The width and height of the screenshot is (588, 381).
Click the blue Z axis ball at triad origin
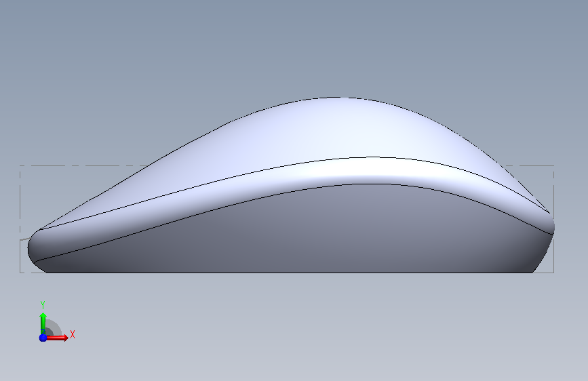coord(43,338)
